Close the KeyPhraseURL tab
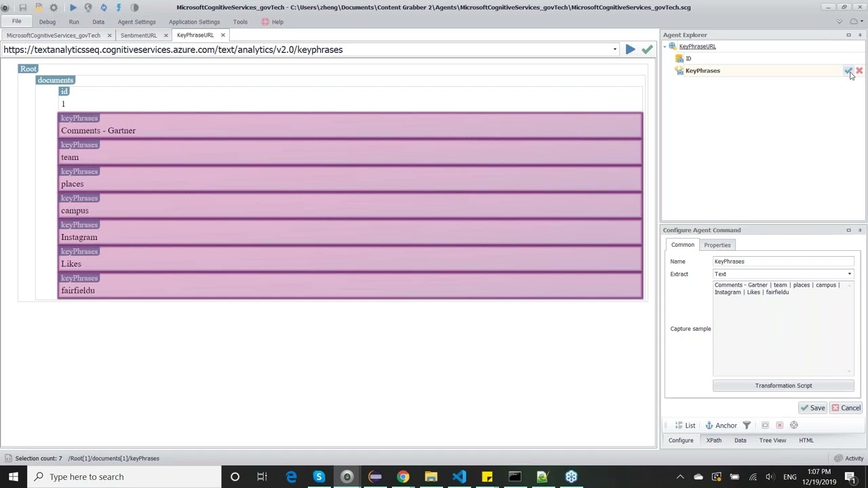Screen dimensions: 868x488 pos(222,35)
